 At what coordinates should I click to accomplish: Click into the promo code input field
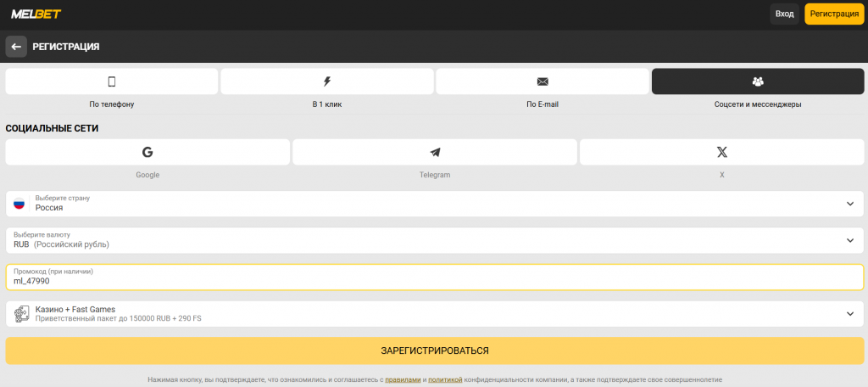pos(434,281)
